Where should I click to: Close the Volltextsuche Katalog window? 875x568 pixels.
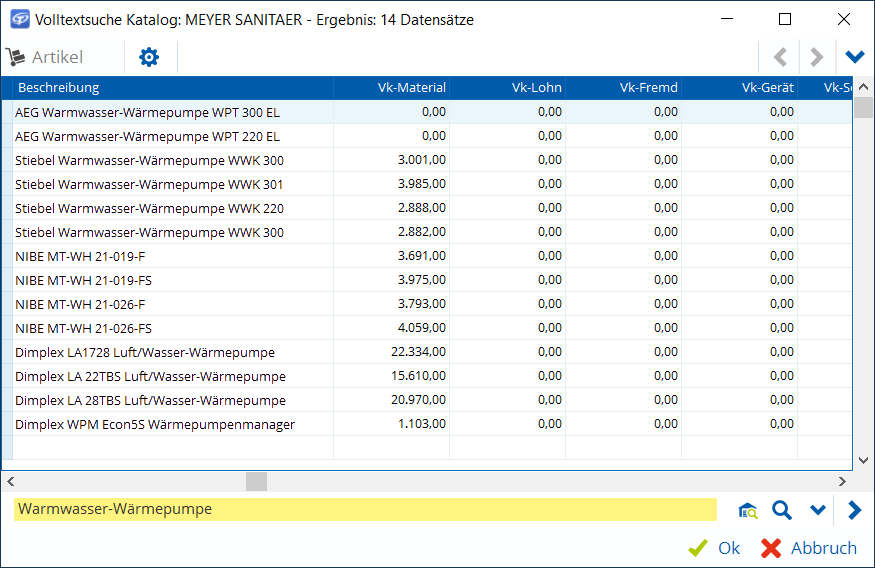(844, 19)
